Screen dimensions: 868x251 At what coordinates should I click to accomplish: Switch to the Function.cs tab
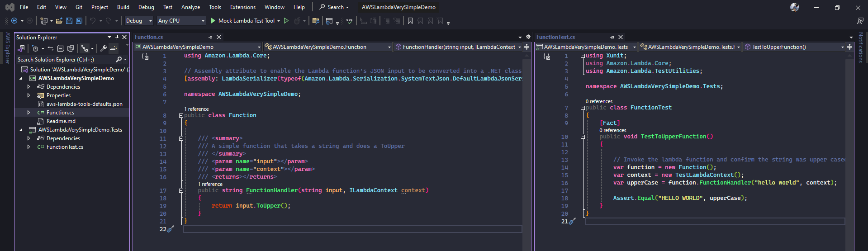click(149, 37)
